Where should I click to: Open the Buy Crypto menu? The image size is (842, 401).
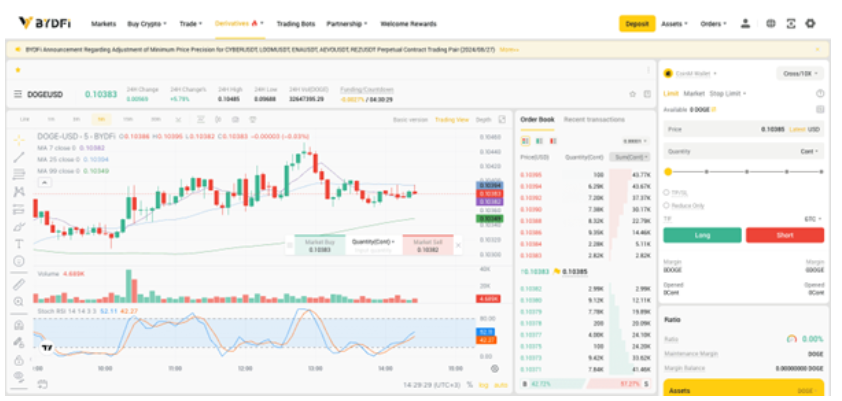click(147, 24)
